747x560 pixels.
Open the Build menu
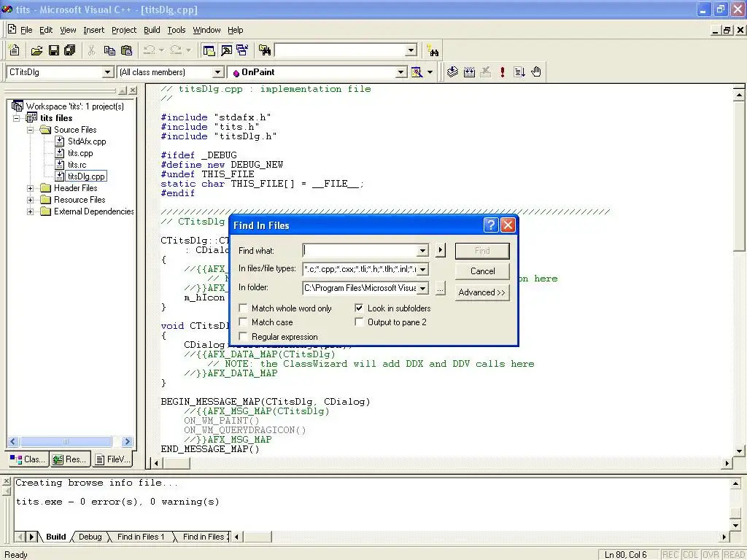tap(152, 30)
